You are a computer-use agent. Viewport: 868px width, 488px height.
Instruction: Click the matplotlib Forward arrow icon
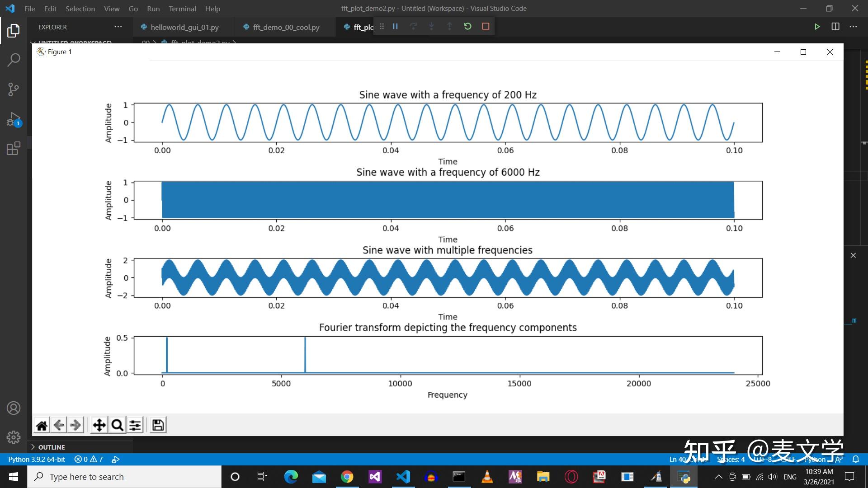coord(75,425)
